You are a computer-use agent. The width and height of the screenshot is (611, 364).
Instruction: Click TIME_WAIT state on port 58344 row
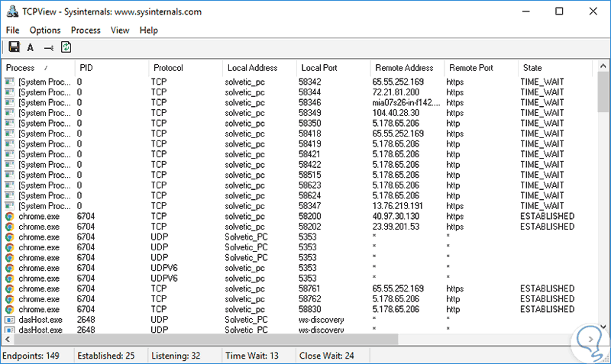(x=542, y=92)
